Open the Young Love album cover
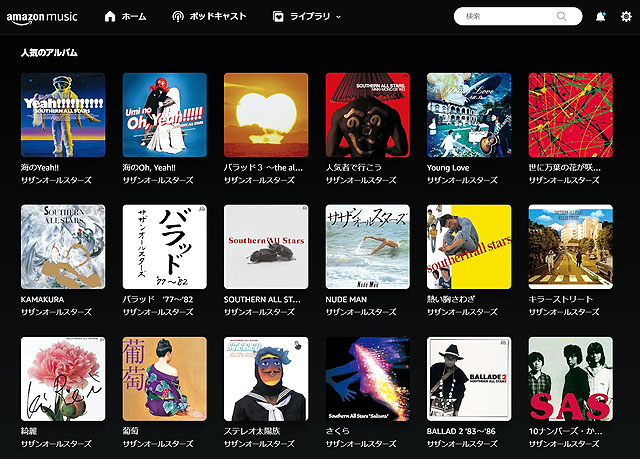This screenshot has width=640, height=459. click(469, 115)
